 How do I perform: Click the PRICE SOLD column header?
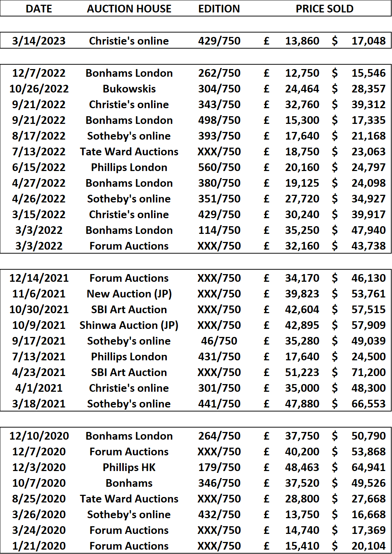coord(324,9)
